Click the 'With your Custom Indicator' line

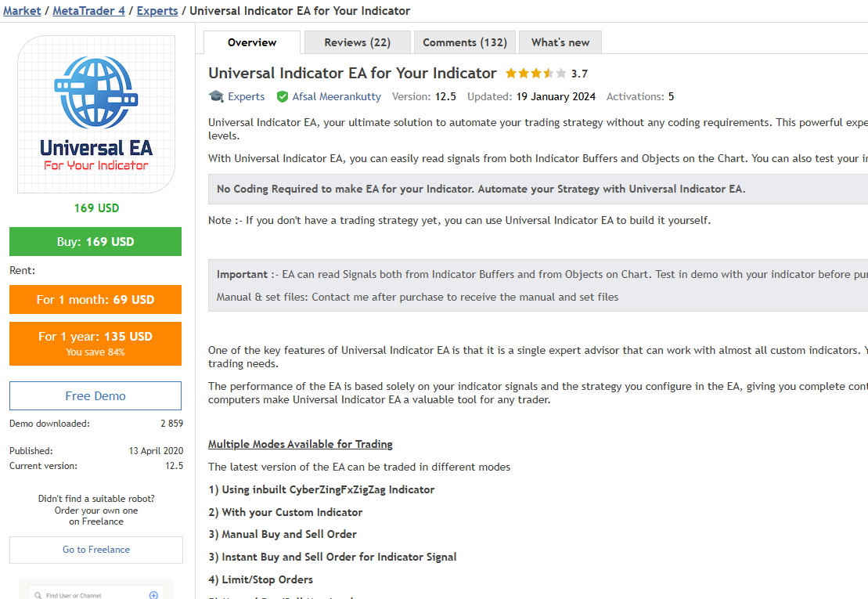(285, 513)
